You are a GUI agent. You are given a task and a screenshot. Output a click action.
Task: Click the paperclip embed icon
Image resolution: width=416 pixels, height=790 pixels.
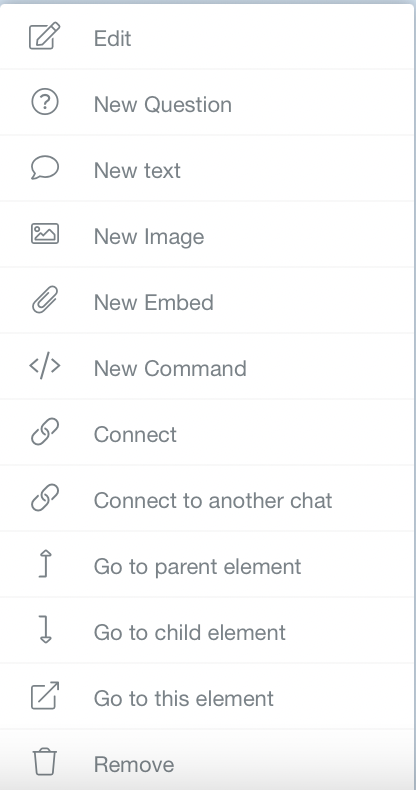(45, 300)
